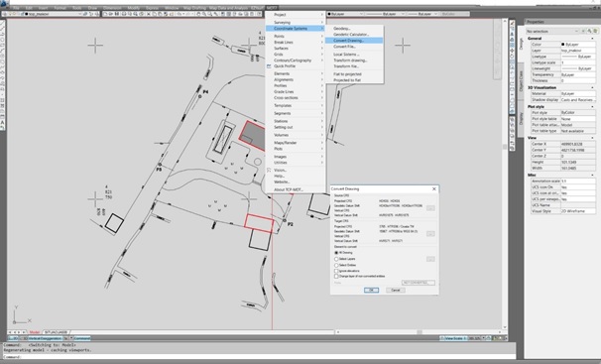This screenshot has width=601, height=364.
Task: Click the Save icon in Standard toolbar
Action: click(x=117, y=14)
